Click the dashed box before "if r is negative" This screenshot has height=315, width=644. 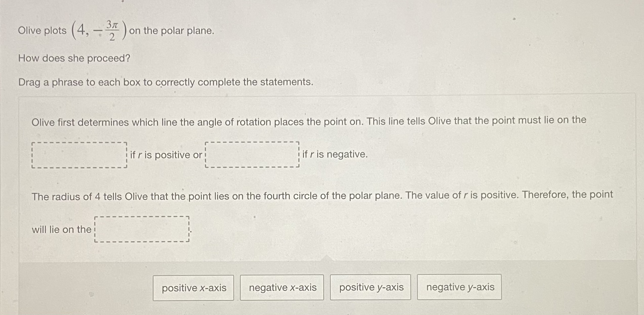tap(252, 154)
